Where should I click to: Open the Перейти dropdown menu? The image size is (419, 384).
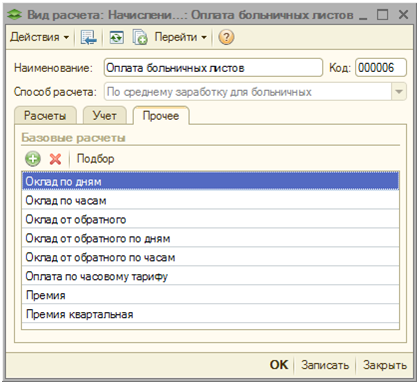coord(180,37)
